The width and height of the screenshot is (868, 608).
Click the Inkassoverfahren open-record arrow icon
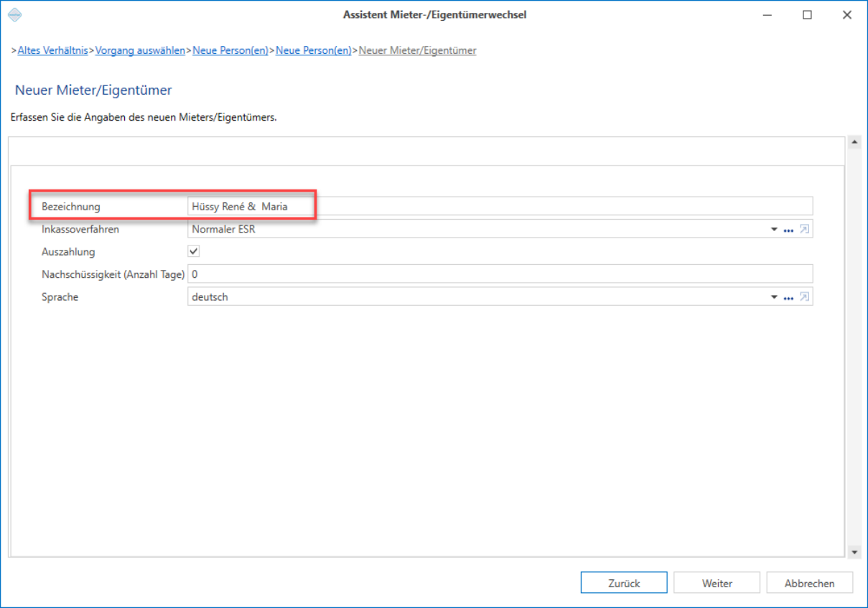pyautogui.click(x=804, y=230)
